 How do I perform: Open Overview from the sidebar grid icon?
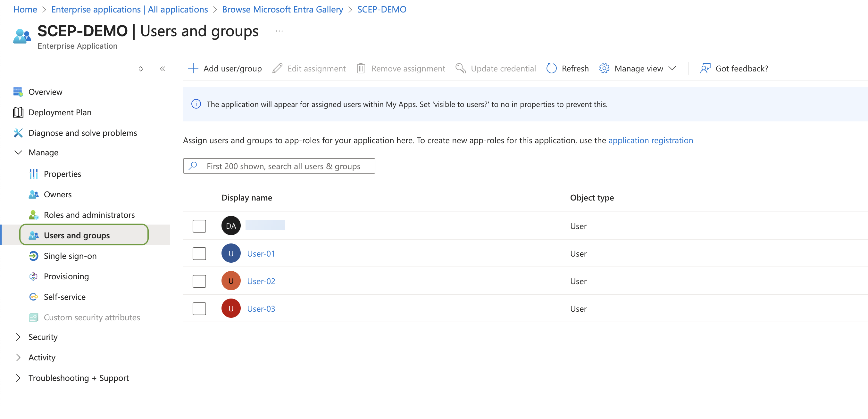(18, 92)
